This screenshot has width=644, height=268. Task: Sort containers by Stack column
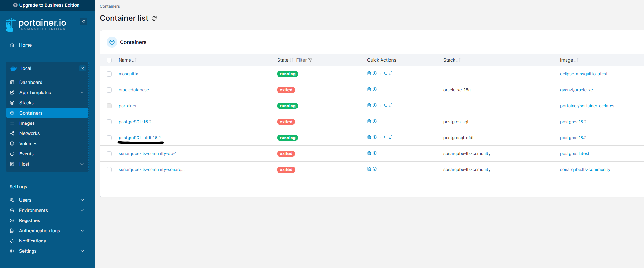click(452, 60)
